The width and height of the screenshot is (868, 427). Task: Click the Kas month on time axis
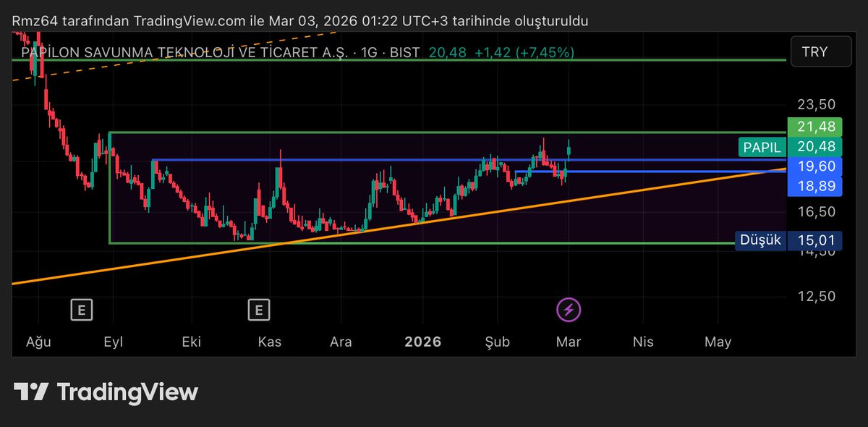[x=269, y=342]
